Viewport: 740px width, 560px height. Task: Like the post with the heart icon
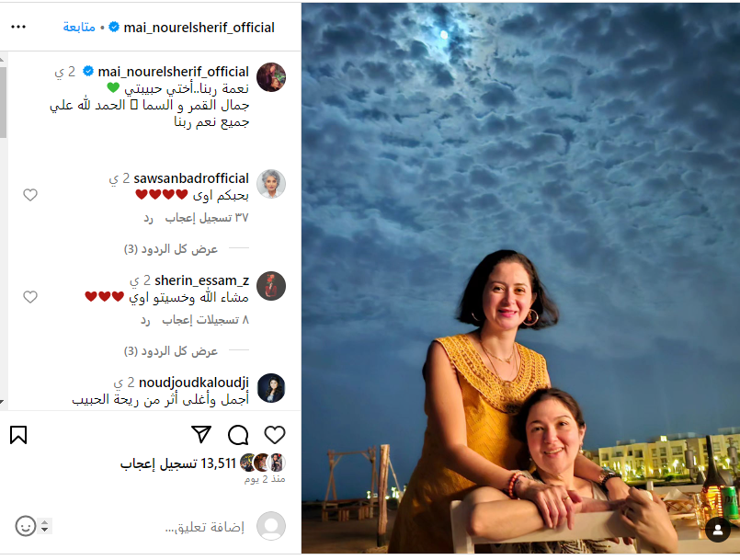275,435
